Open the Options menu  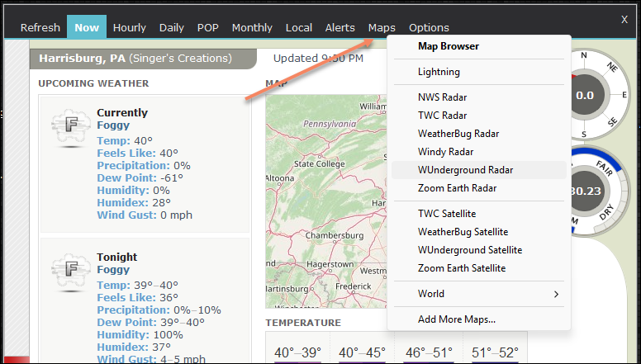pos(429,27)
